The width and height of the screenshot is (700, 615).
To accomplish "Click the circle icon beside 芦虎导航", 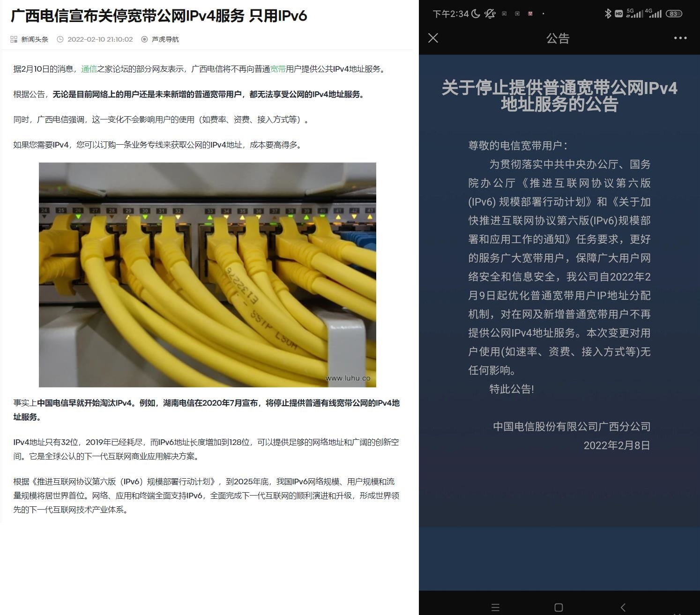I will pyautogui.click(x=144, y=39).
